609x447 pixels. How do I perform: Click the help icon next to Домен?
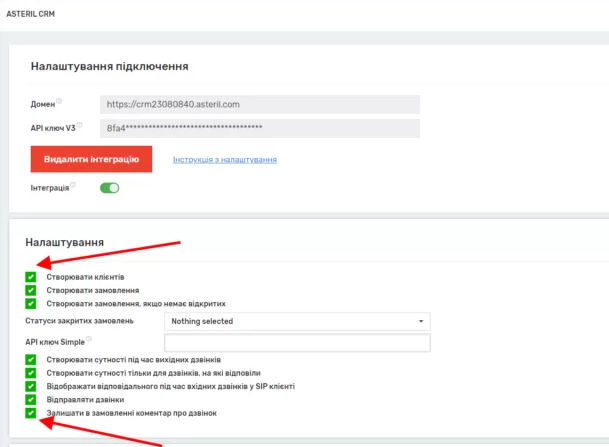click(59, 101)
